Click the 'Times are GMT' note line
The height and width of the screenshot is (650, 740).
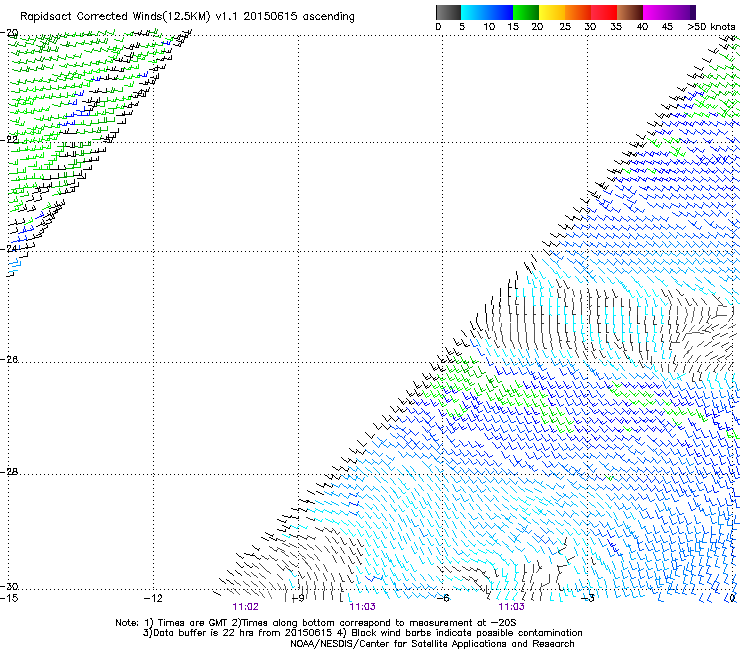click(316, 623)
